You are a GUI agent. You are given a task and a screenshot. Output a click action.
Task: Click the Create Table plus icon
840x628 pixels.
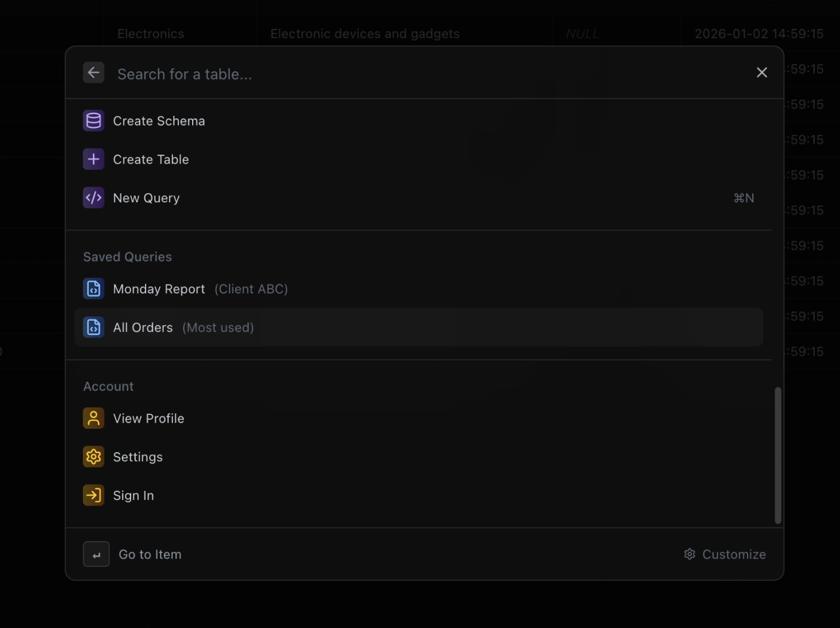tap(94, 159)
